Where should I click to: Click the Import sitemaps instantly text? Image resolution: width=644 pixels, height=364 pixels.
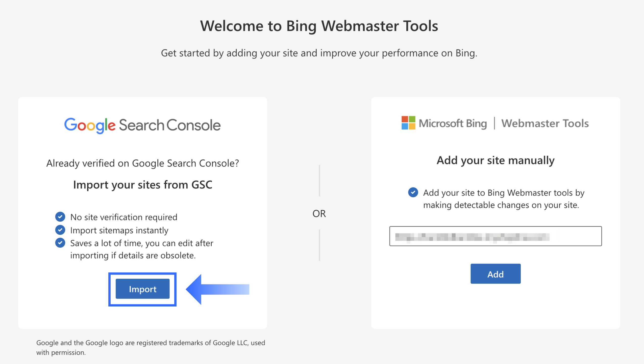coord(119,230)
